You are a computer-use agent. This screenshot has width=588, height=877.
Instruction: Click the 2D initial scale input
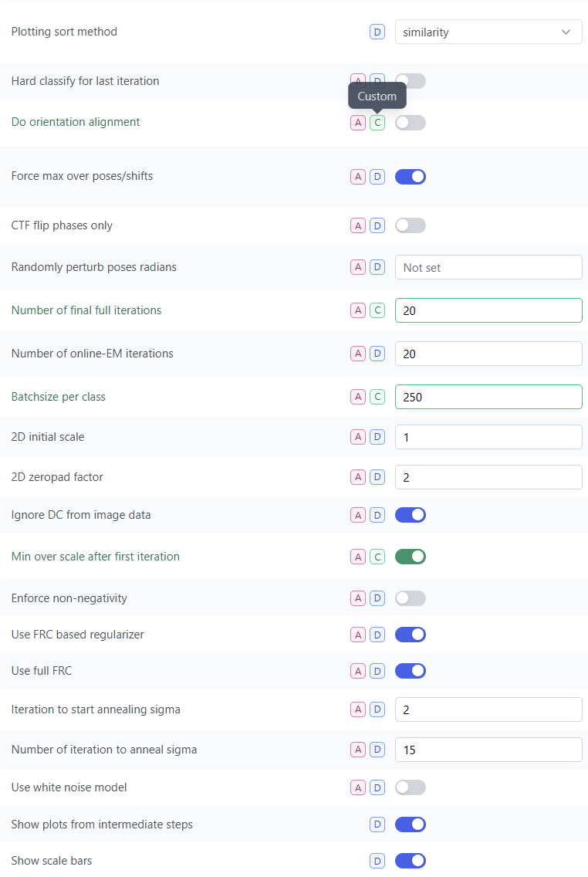(488, 437)
